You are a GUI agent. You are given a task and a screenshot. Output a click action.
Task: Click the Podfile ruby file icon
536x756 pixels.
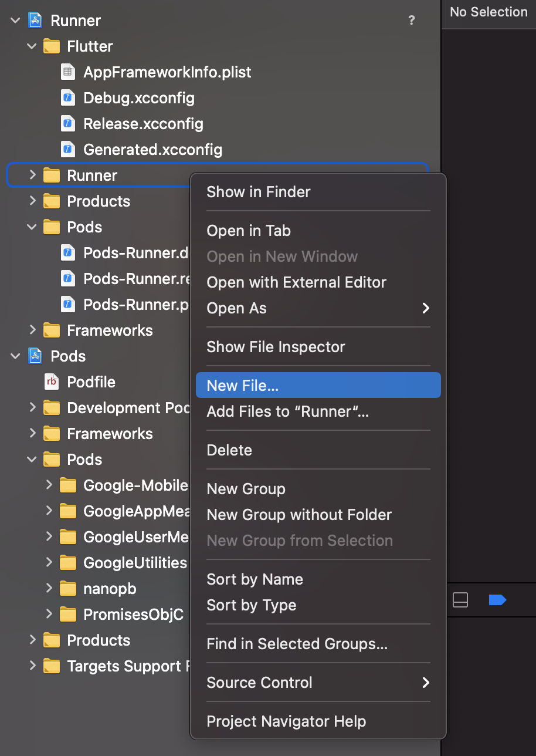click(x=52, y=382)
